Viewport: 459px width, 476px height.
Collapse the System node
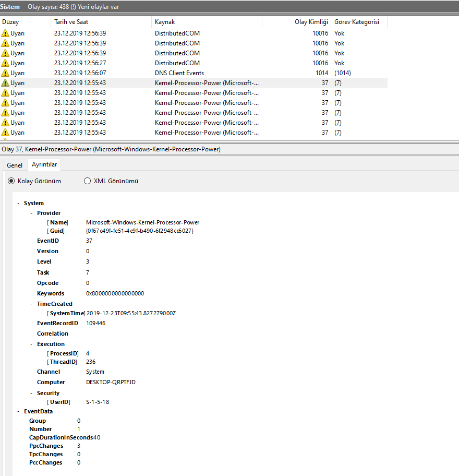18,203
